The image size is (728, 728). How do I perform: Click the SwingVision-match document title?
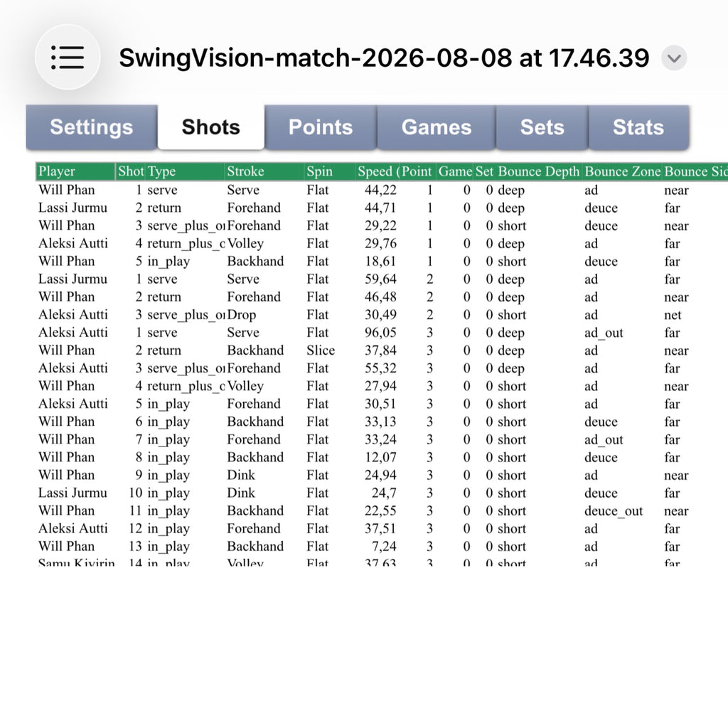(x=384, y=58)
